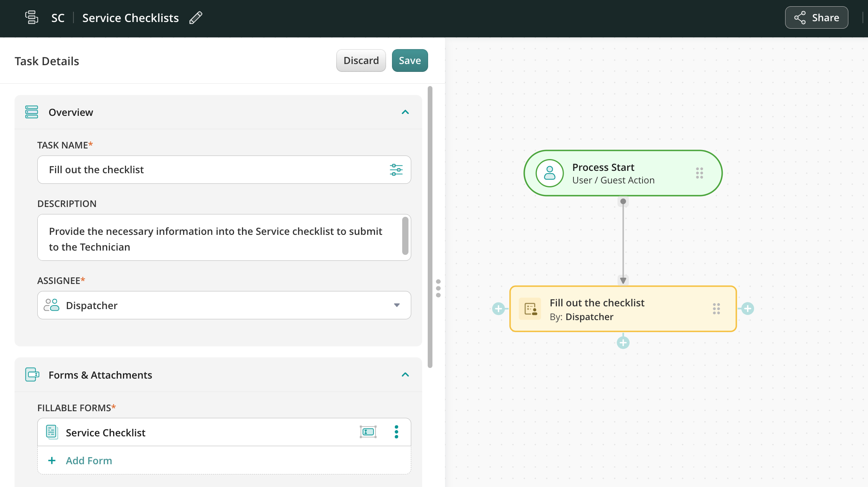
Task: Click the form field icon on Service Checklist
Action: [368, 432]
